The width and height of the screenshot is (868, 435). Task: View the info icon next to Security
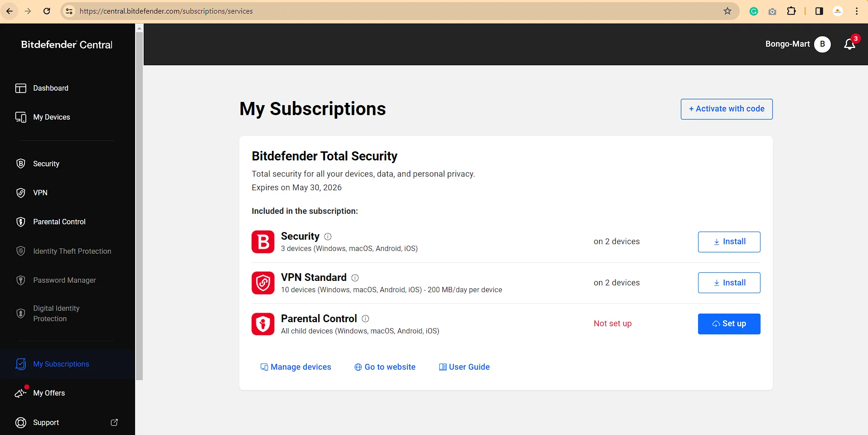328,237
